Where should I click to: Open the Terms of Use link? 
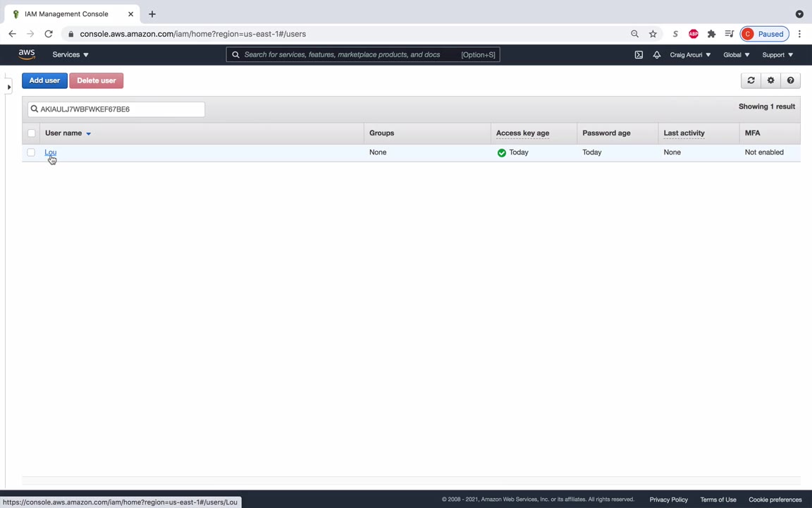tap(718, 500)
